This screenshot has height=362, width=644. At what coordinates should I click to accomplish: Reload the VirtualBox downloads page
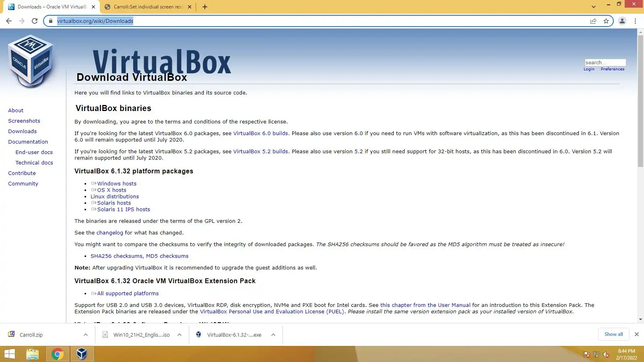pyautogui.click(x=35, y=21)
